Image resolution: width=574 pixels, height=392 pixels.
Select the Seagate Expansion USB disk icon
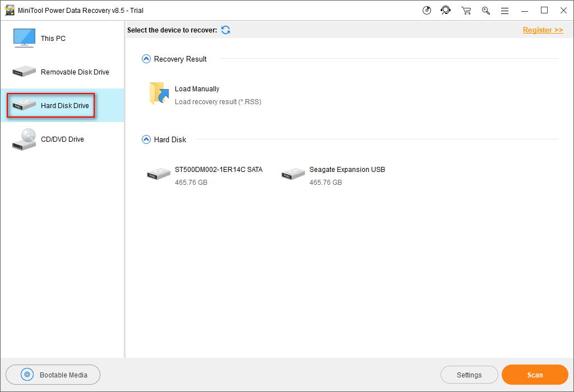pyautogui.click(x=293, y=174)
